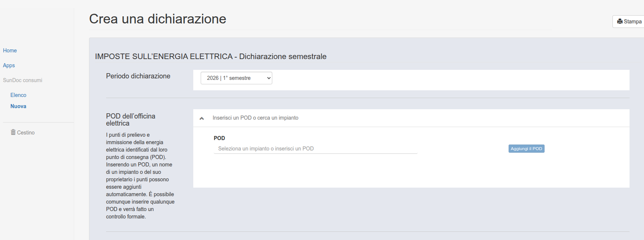
Task: Click the 'Crea una dichiarazione' page title
Action: tap(158, 19)
